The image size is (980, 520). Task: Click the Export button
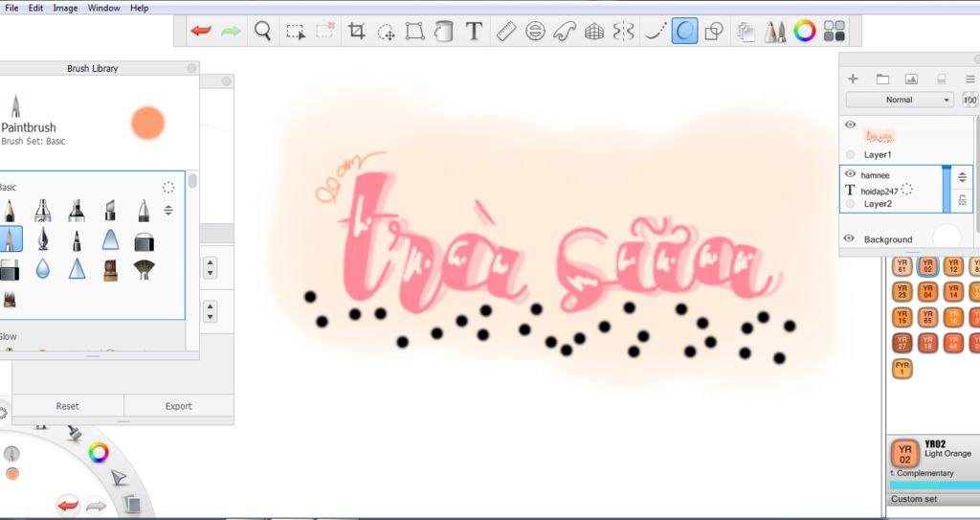coord(179,405)
